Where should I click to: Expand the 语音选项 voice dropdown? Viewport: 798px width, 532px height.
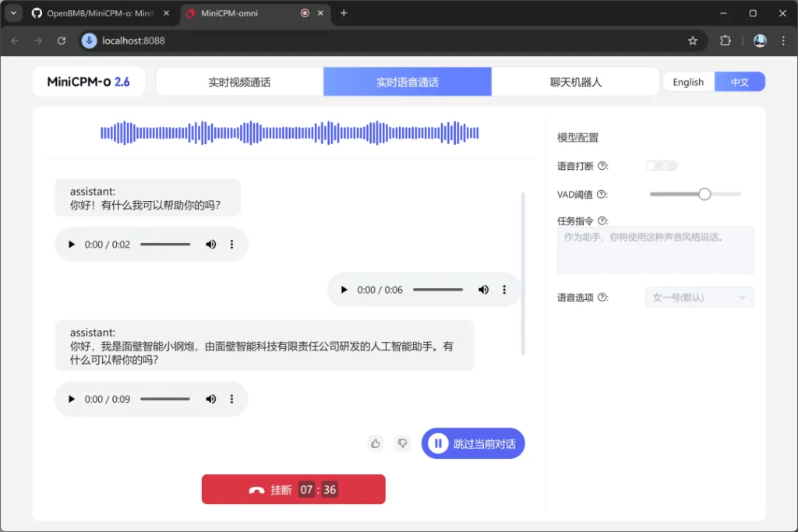[x=699, y=298]
